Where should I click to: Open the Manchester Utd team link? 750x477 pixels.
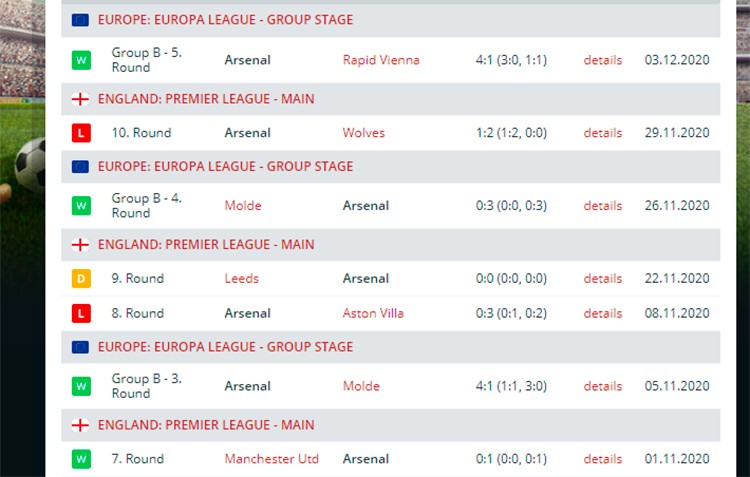272,459
